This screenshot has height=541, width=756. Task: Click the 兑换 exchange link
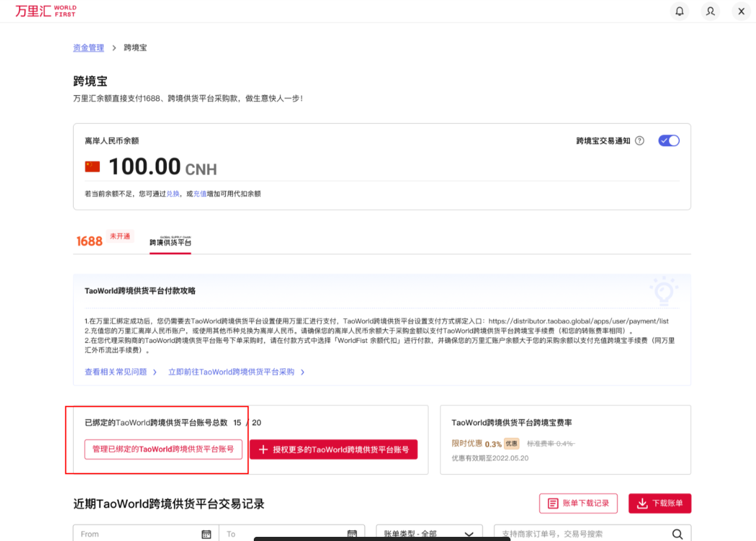click(x=172, y=194)
